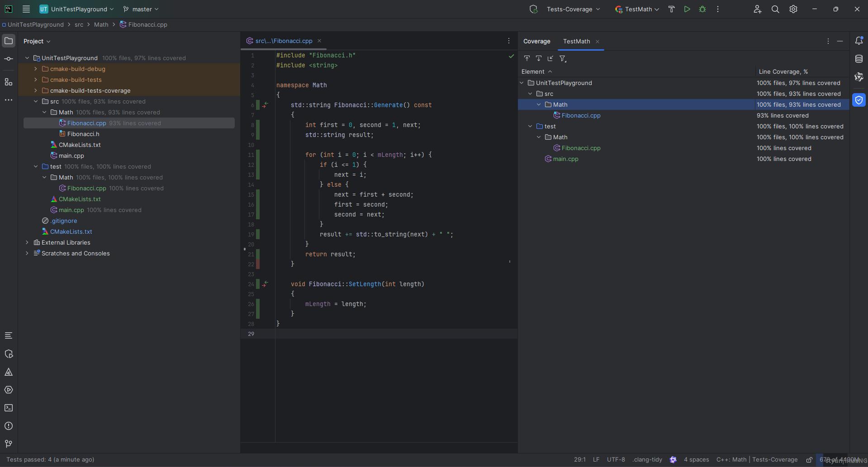Select .gitignore in project tree
The image size is (868, 467).
pyautogui.click(x=64, y=221)
